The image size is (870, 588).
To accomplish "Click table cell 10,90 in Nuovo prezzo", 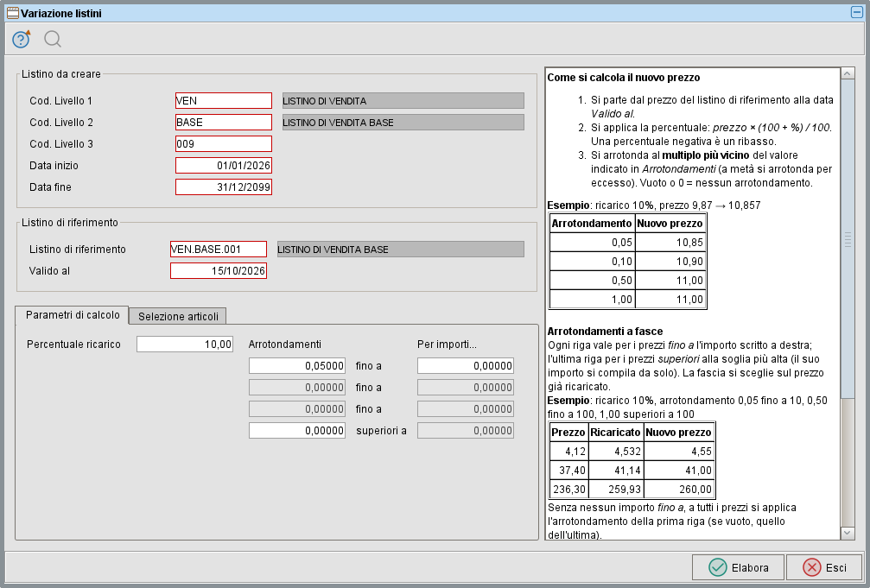I will pos(670,262).
